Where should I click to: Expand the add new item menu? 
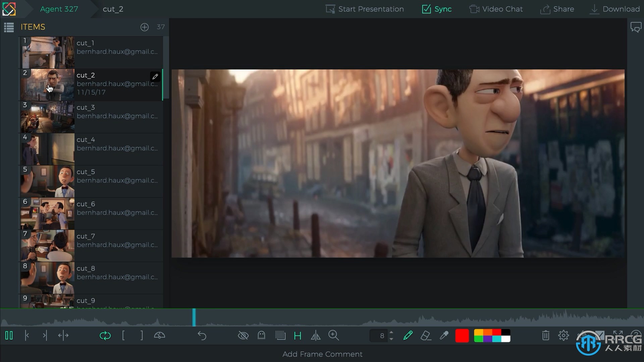145,26
